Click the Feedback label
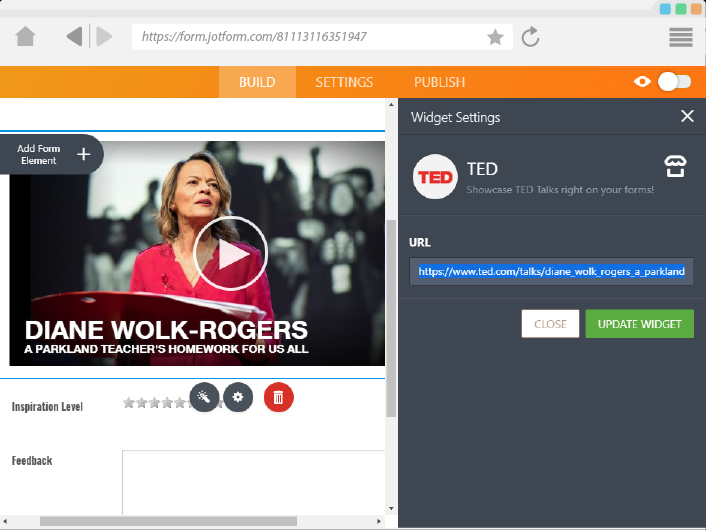 32,461
